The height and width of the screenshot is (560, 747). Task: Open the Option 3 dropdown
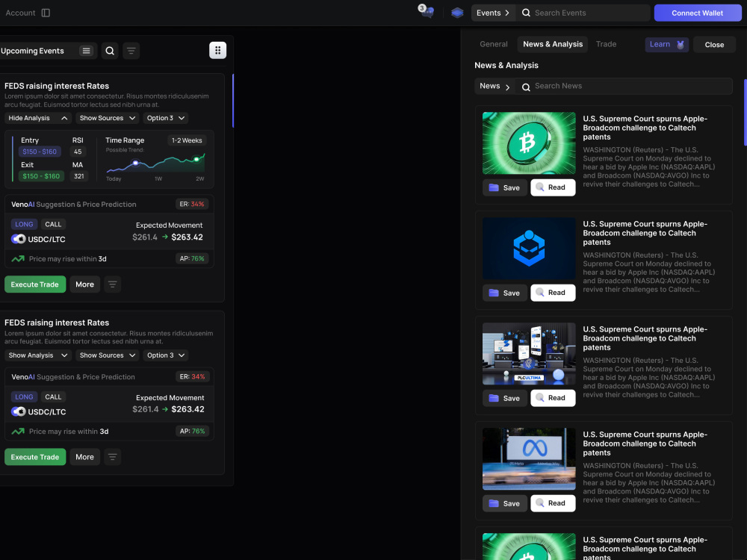(165, 117)
